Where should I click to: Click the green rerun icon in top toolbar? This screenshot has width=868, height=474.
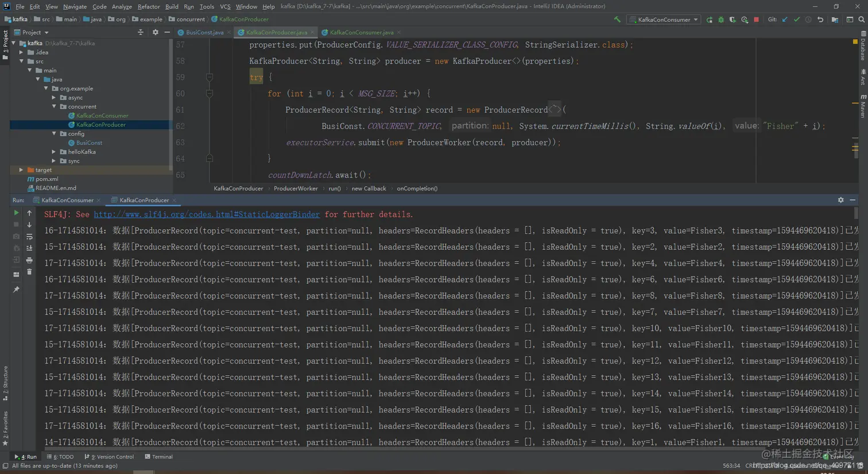click(x=710, y=20)
